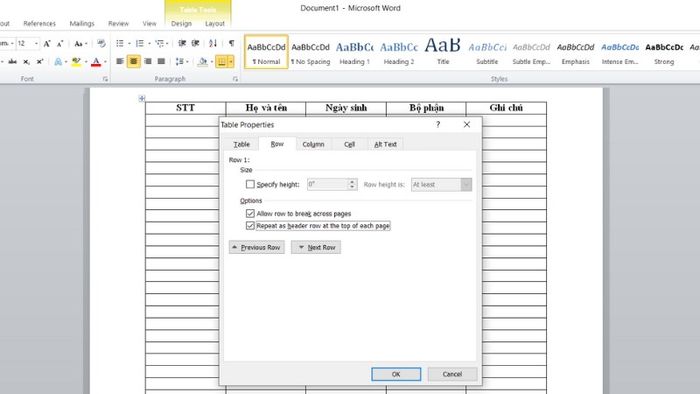Open the Paragraph dialog launcher
This screenshot has height=394, width=700.
point(235,79)
